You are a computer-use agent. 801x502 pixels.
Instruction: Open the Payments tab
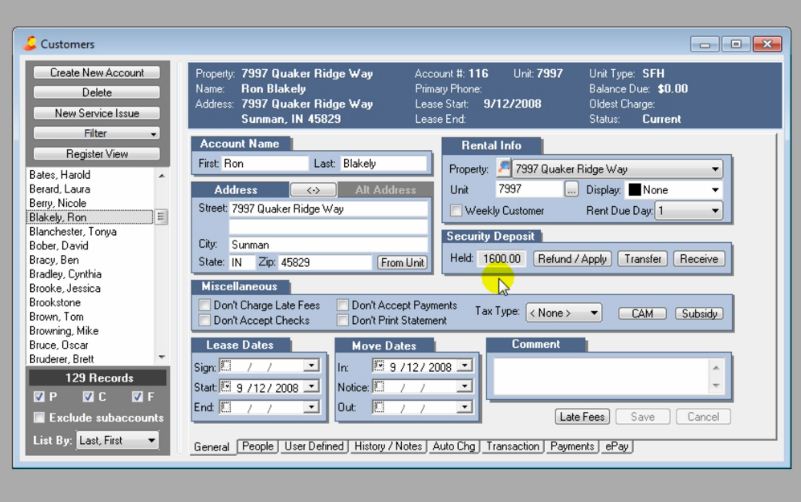tap(572, 446)
